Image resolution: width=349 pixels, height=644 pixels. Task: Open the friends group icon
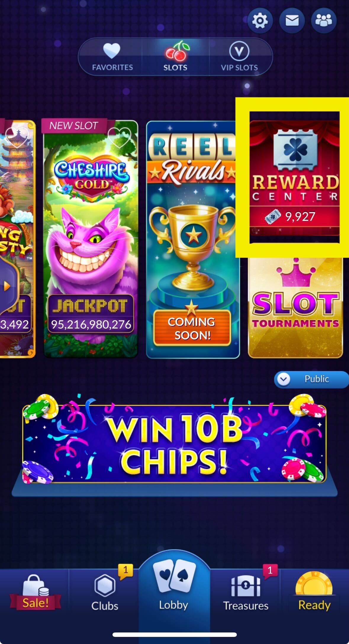coord(324,21)
